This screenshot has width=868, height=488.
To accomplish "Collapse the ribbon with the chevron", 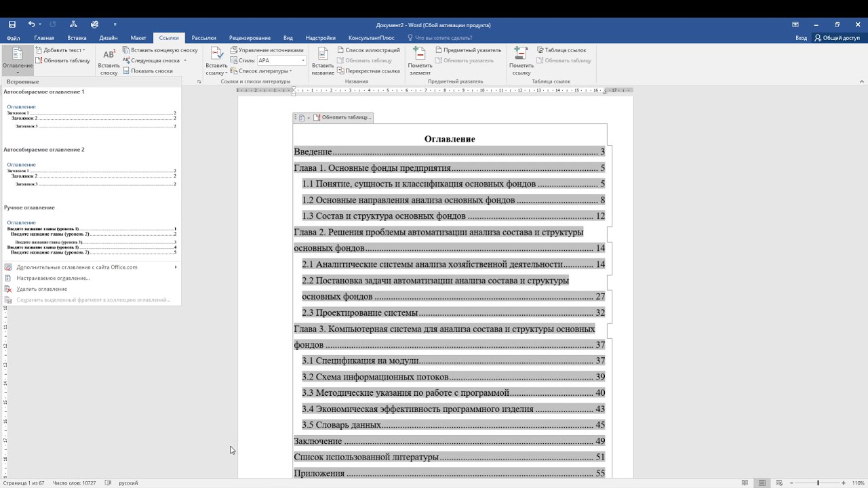I will pyautogui.click(x=862, y=82).
